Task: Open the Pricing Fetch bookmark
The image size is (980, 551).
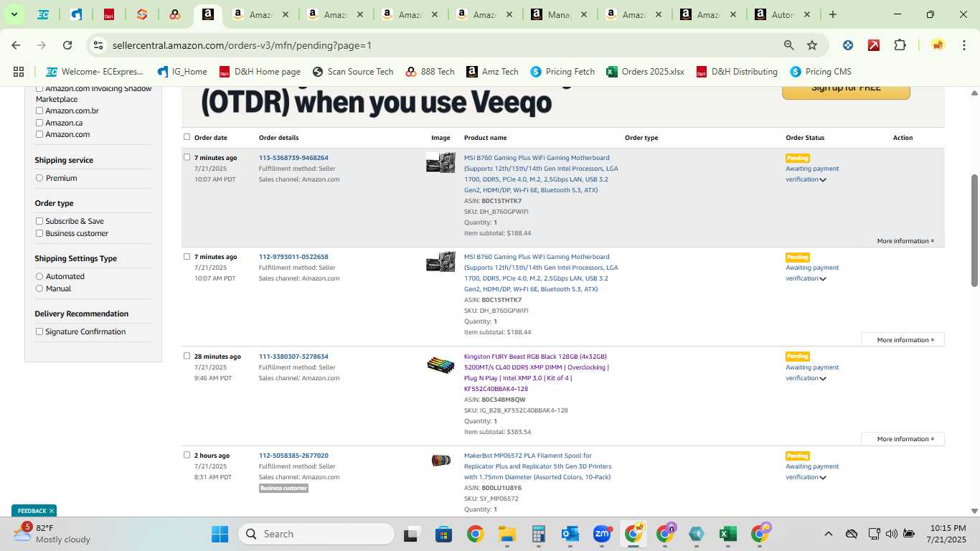Action: click(562, 72)
